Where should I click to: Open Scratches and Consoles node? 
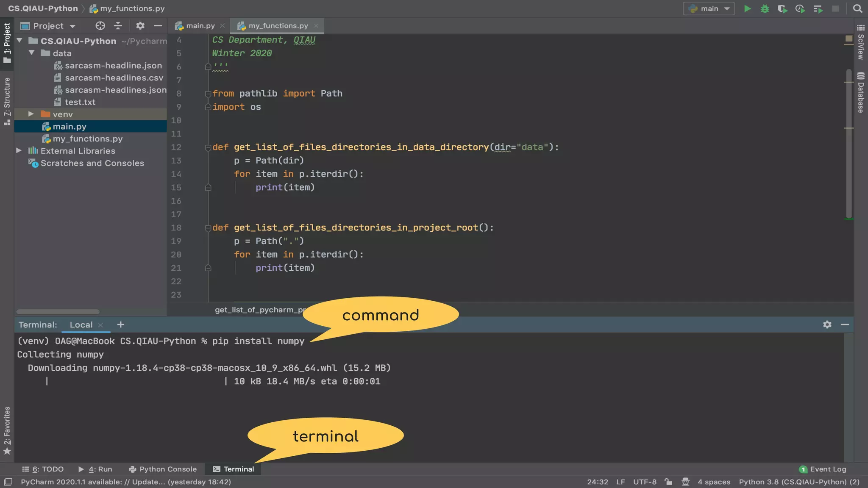[86, 163]
